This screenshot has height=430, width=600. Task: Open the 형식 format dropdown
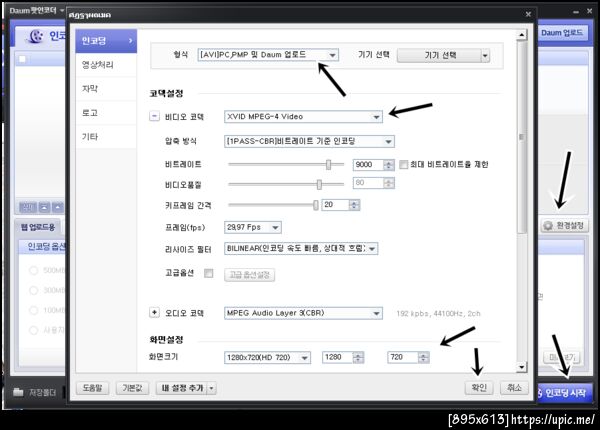click(x=268, y=55)
